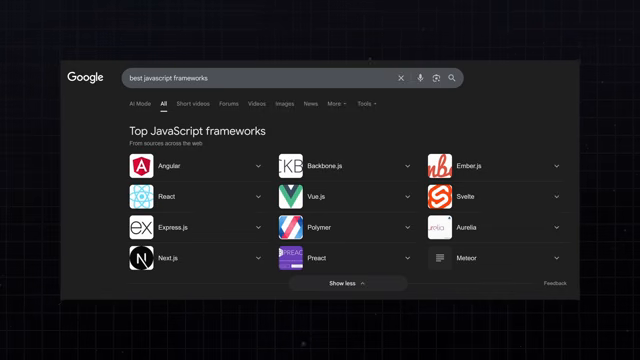The height and width of the screenshot is (360, 640).
Task: Expand the Express.js row chevron
Action: pyautogui.click(x=258, y=227)
